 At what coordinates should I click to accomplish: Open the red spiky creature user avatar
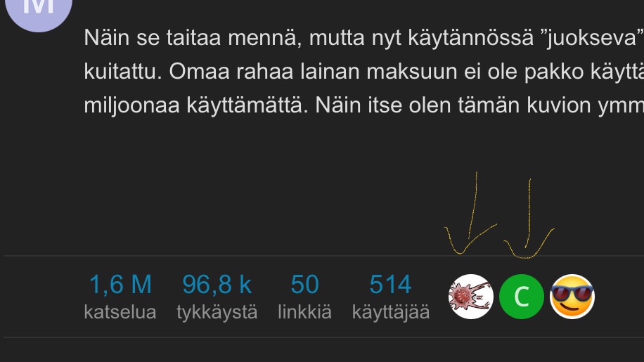[470, 297]
